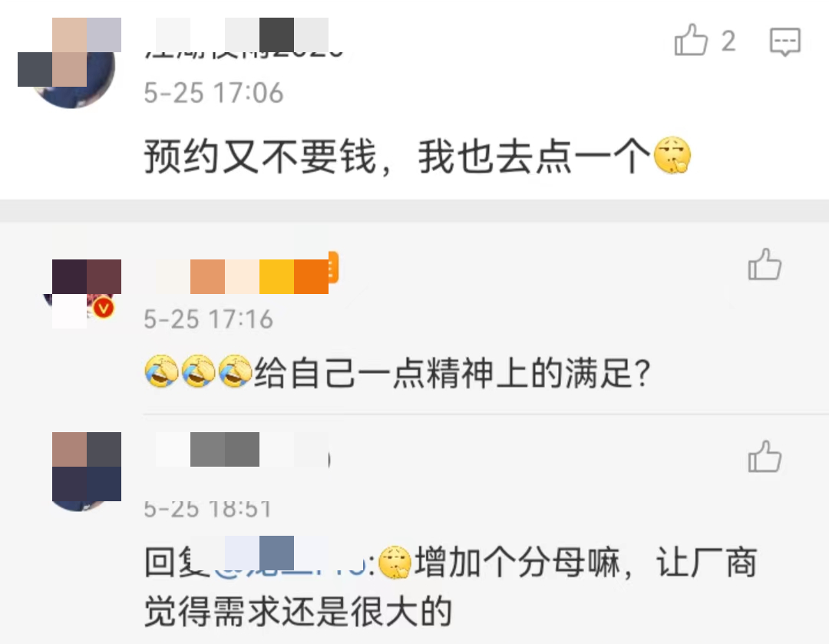Select the reply text '觉得需求还是很大的'
829x644 pixels.
[x=298, y=612]
